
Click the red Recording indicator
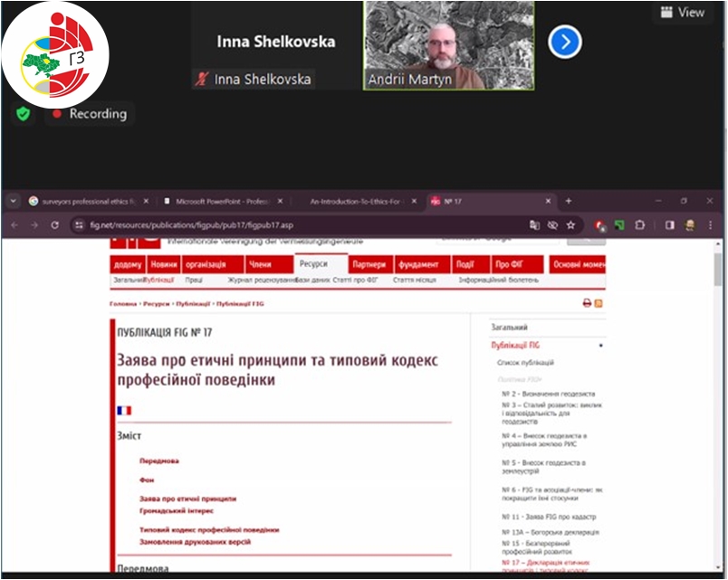point(90,114)
